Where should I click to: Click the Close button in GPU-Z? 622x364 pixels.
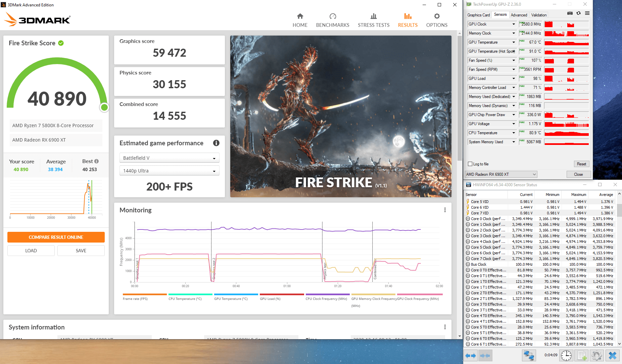[578, 174]
